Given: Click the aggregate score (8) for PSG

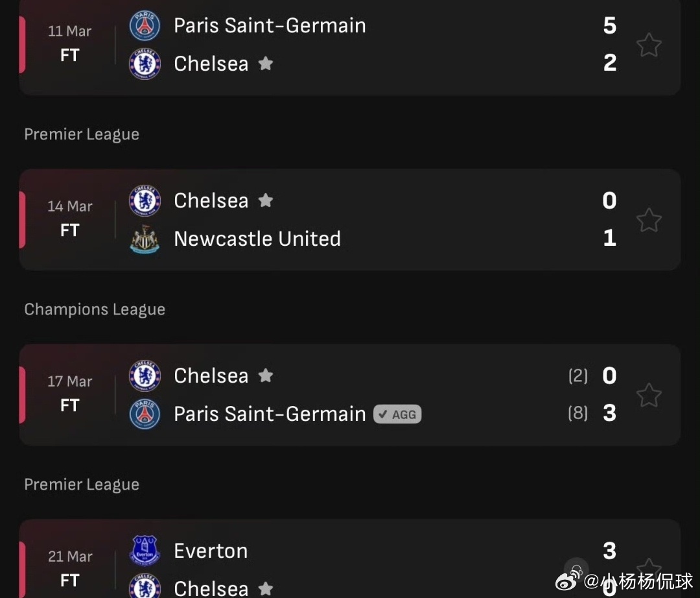Looking at the screenshot, I should coord(577,413).
